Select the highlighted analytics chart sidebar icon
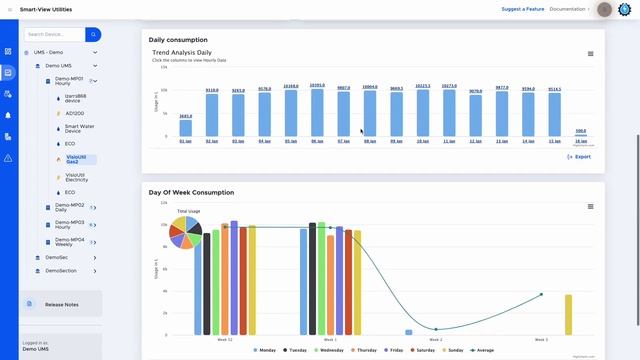This screenshot has width=640, height=360. [x=8, y=73]
